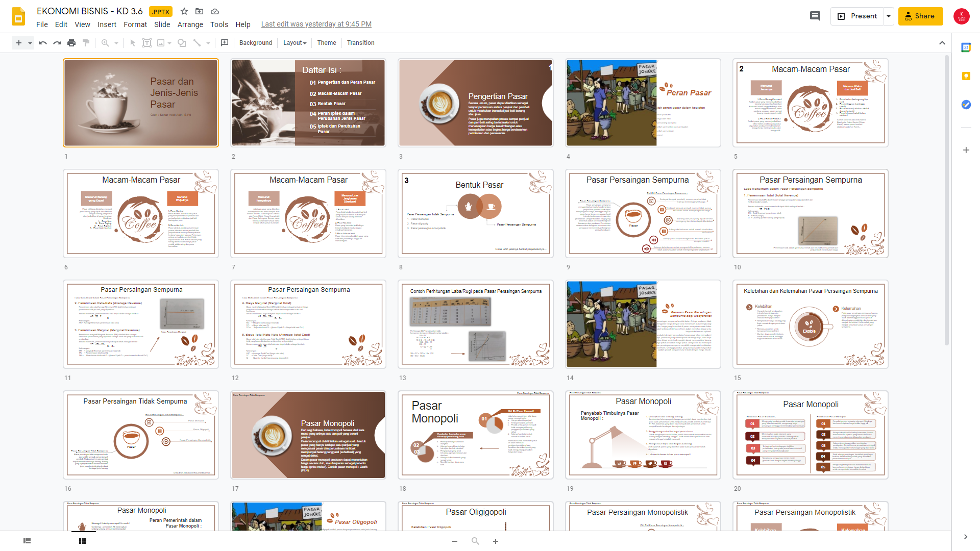The height and width of the screenshot is (551, 980).
Task: Open the Slide menu
Action: [162, 24]
